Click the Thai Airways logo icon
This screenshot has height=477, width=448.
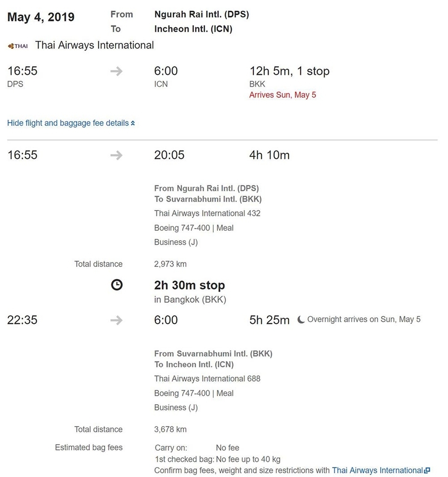18,46
